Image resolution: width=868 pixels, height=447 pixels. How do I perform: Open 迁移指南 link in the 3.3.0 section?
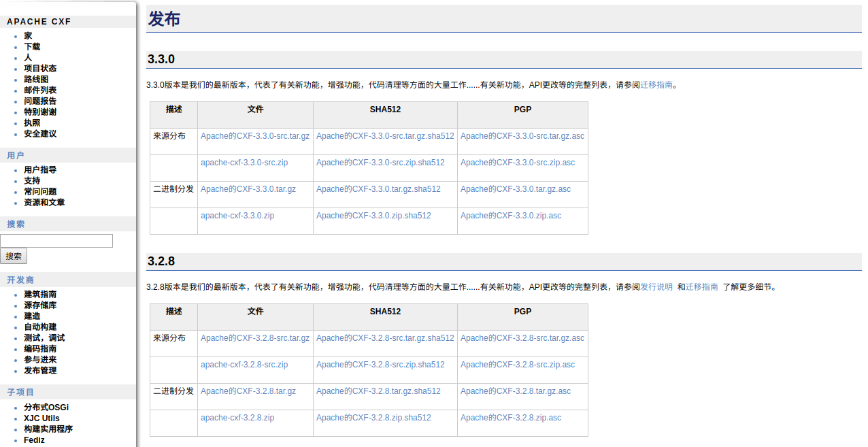[656, 85]
